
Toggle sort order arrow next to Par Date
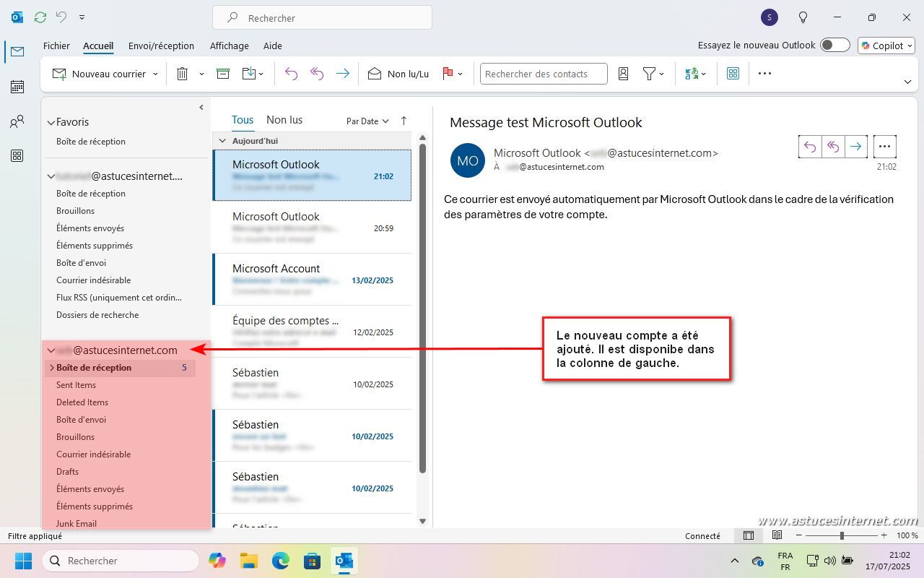click(404, 121)
